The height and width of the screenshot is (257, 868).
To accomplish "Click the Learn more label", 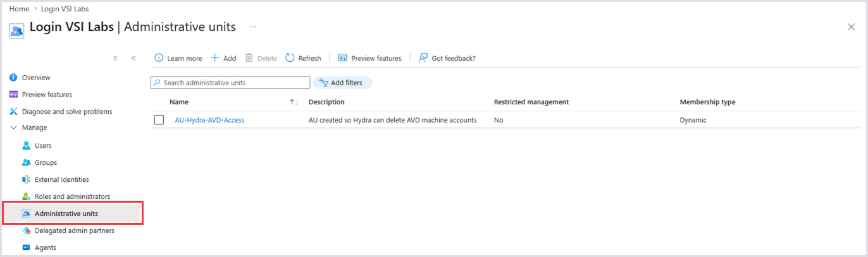I will 185,58.
